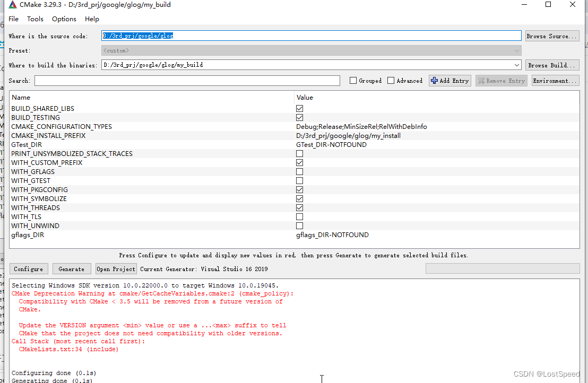Image resolution: width=588 pixels, height=383 pixels.
Task: Click the Selecting Windows SDK version line
Action: [145, 285]
